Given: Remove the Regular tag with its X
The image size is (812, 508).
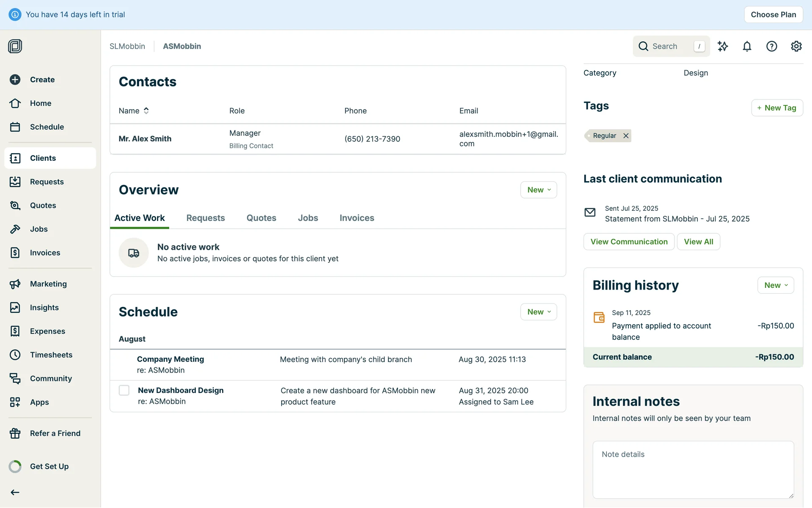Looking at the screenshot, I should [626, 135].
